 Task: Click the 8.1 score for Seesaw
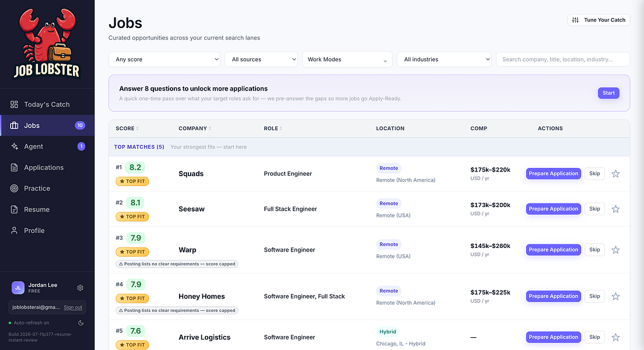coord(135,202)
